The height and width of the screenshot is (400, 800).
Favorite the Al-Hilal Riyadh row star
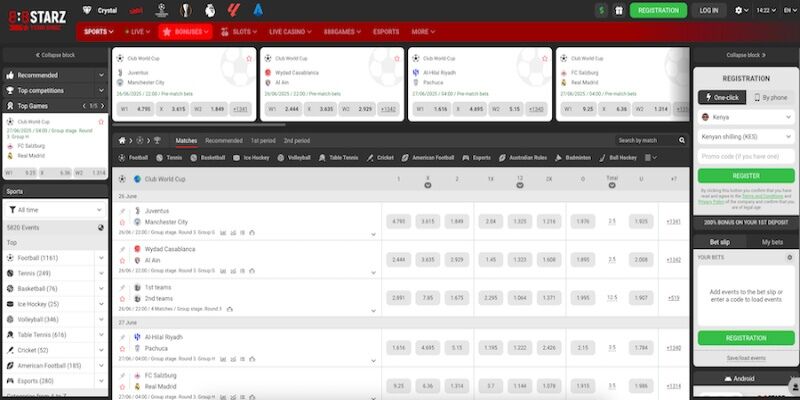coord(122,349)
